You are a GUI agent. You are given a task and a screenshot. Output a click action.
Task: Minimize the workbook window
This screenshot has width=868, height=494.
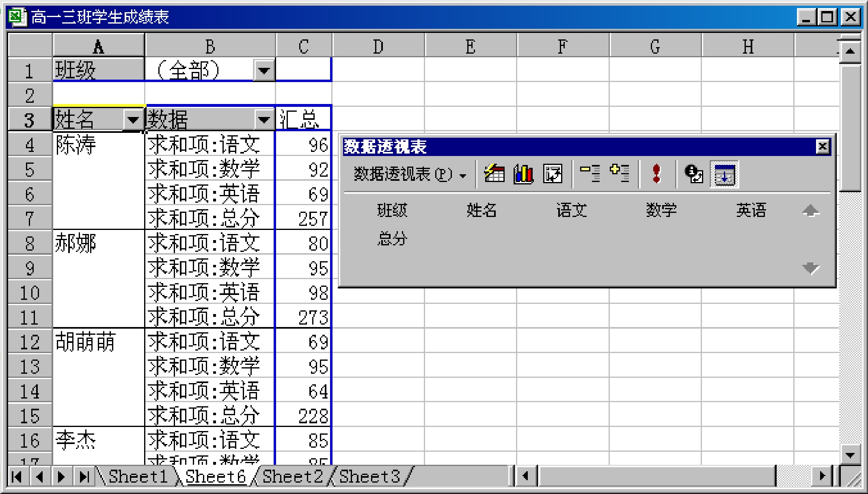[x=806, y=17]
